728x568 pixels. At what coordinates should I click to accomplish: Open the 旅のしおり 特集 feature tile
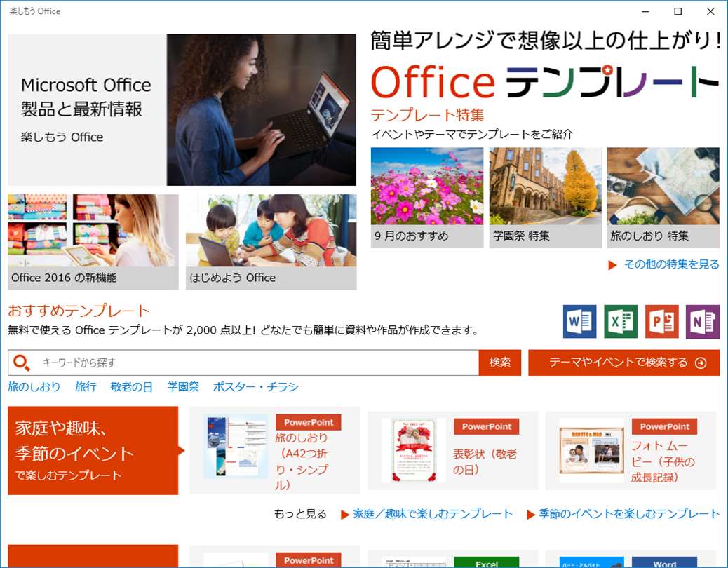[663, 198]
